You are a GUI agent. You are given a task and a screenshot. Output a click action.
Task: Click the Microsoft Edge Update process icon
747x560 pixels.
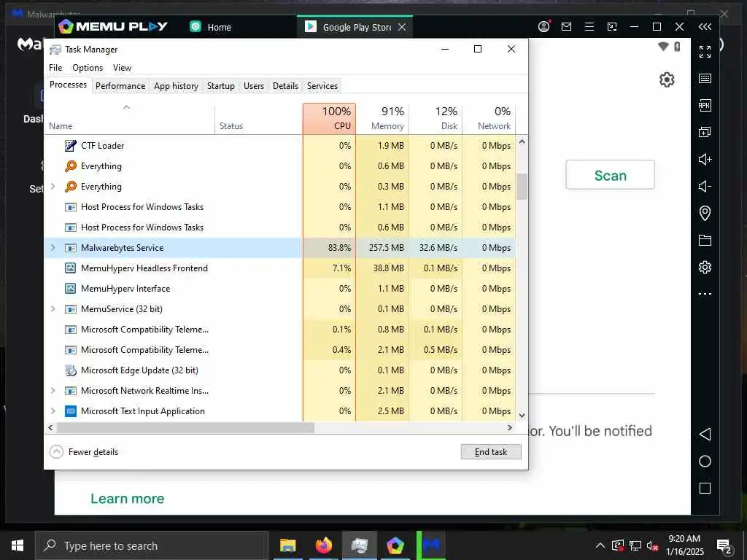click(71, 370)
